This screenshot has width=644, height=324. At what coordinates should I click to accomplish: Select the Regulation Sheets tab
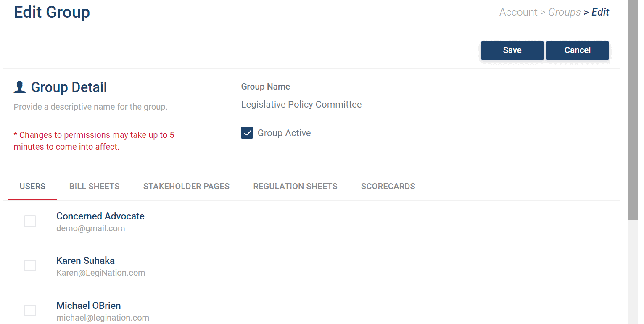click(x=295, y=187)
